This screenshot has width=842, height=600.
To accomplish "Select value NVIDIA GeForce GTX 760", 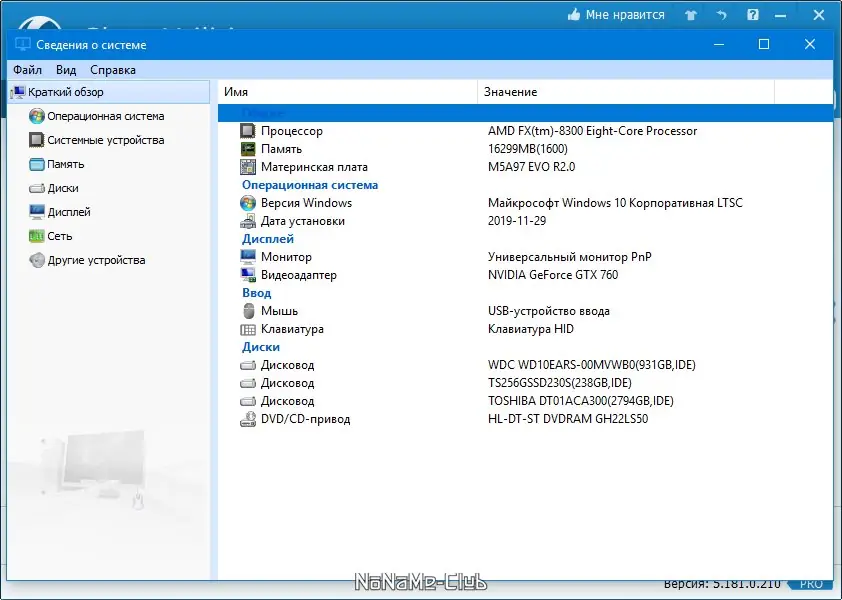I will tap(553, 275).
